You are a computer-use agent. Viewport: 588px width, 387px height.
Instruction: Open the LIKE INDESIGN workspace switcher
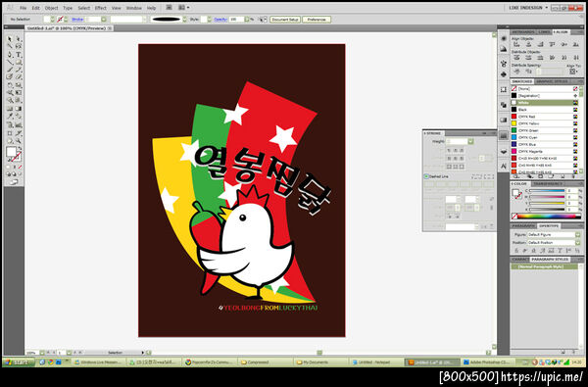pos(528,8)
